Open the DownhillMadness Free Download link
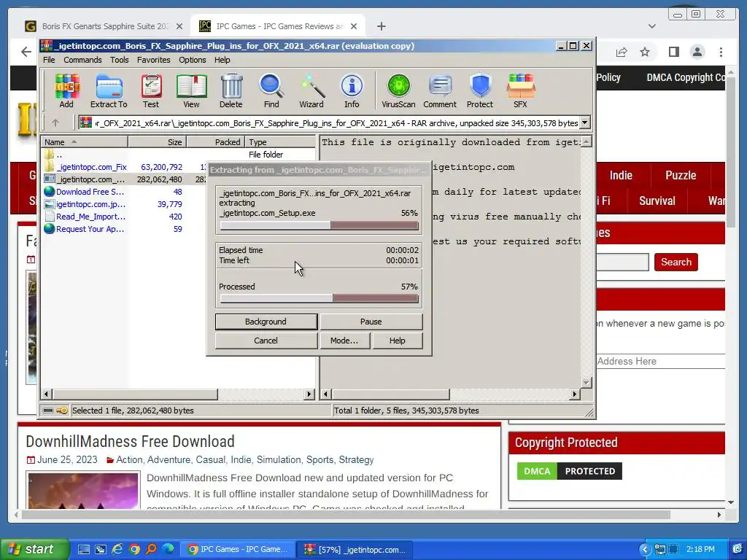 click(x=130, y=441)
